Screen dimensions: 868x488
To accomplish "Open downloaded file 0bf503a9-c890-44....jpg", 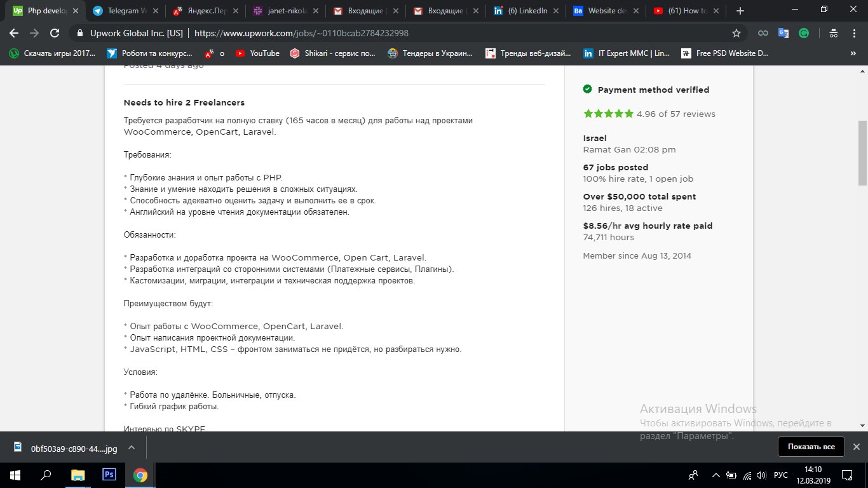I will pos(66,448).
